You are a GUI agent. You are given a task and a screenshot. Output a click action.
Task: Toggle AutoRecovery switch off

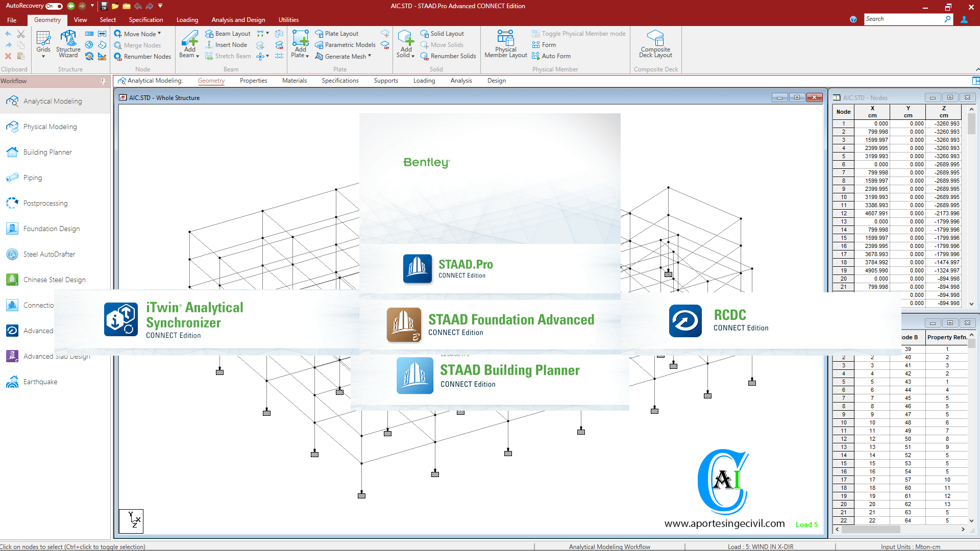(x=54, y=6)
